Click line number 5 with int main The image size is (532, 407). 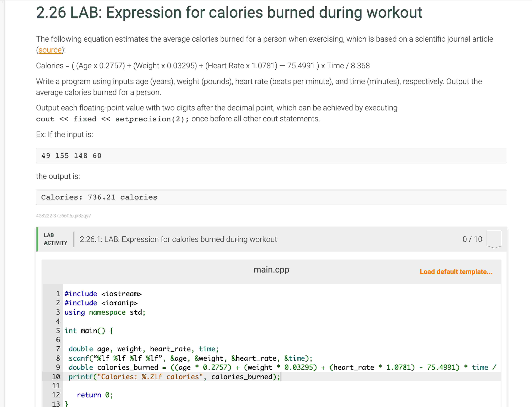(58, 331)
